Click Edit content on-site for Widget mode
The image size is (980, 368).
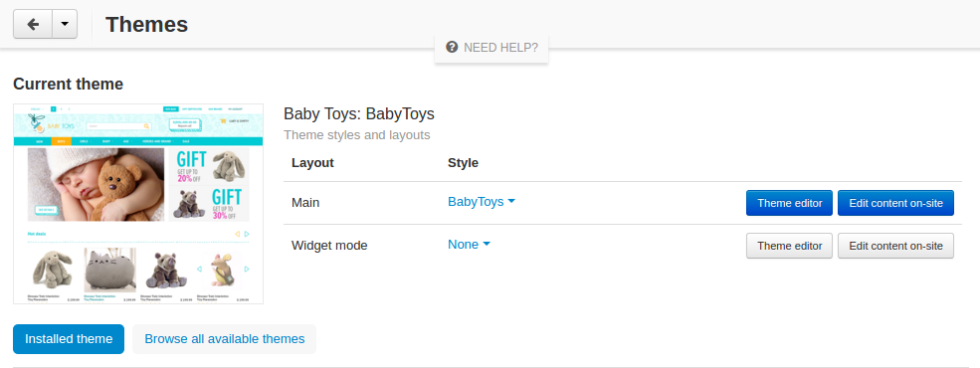[895, 246]
